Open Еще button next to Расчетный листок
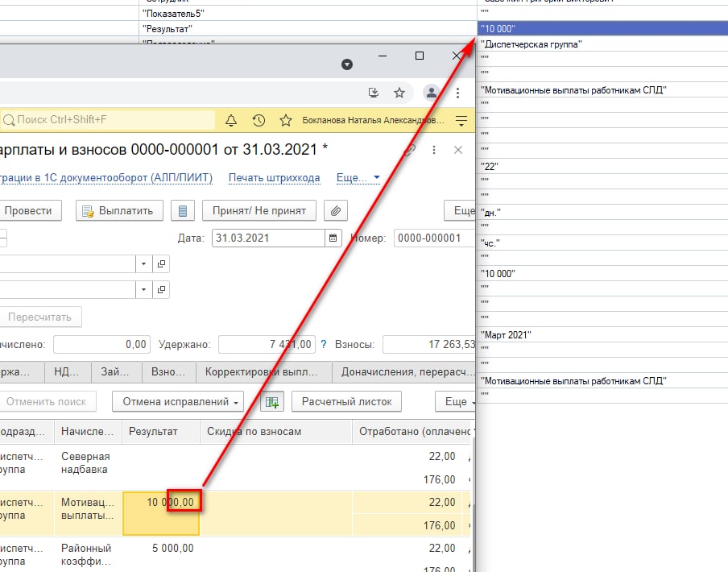Viewport: 728px width, 572px height. pyautogui.click(x=456, y=401)
